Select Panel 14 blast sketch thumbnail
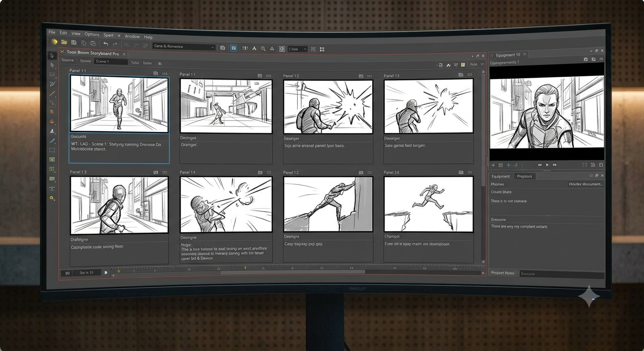 point(226,205)
